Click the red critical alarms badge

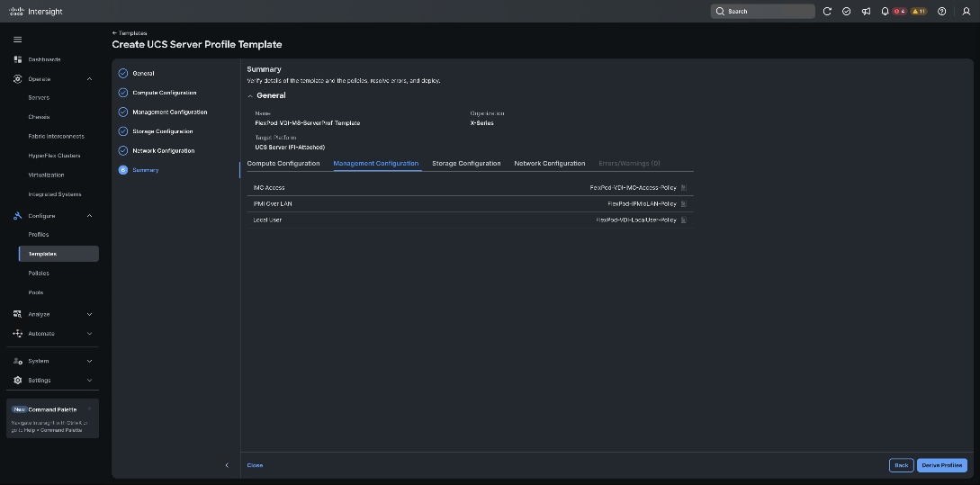(x=899, y=12)
